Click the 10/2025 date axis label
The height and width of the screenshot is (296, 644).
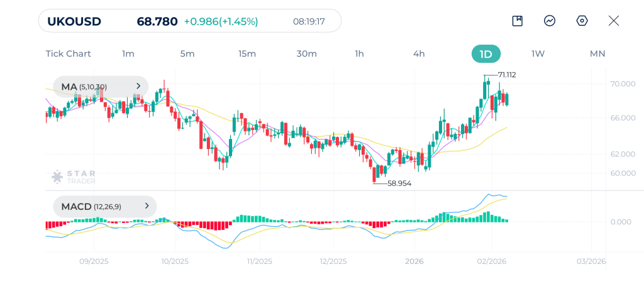175,261
